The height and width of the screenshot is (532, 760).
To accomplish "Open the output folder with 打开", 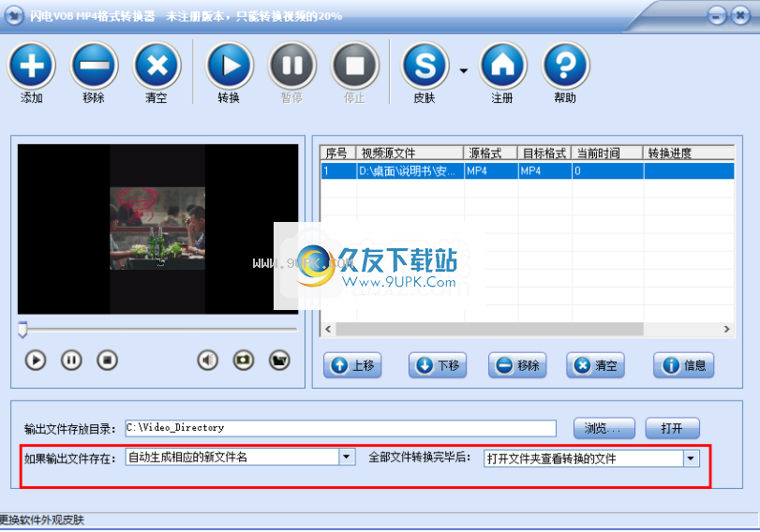I will coord(672,428).
